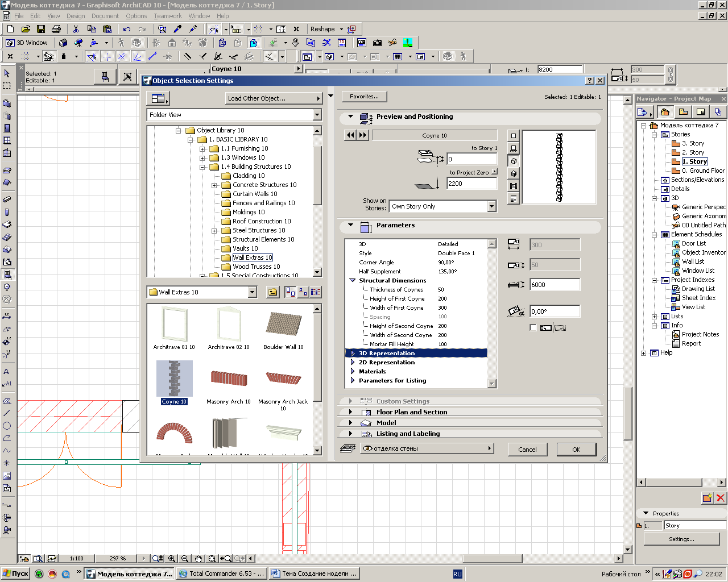Click the Undo arrow icon
The height and width of the screenshot is (582, 728).
(x=126, y=29)
